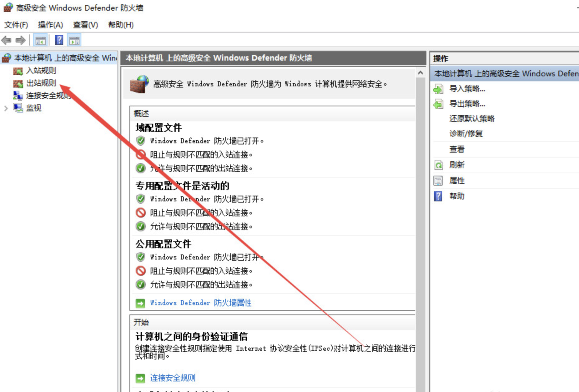Click the Forward arrow toolbar icon
The height and width of the screenshot is (392, 579).
click(21, 40)
